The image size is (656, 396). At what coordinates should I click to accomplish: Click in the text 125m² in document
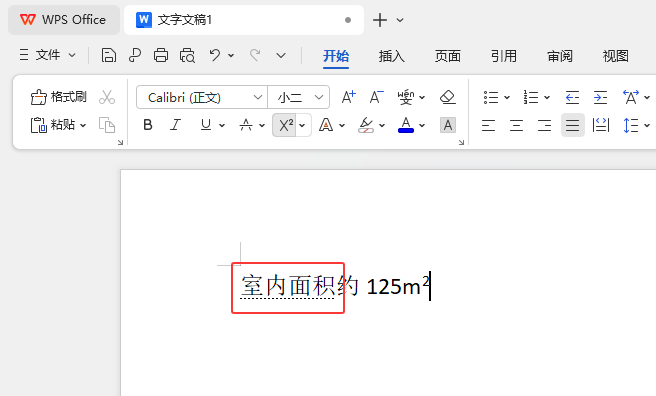click(x=398, y=286)
